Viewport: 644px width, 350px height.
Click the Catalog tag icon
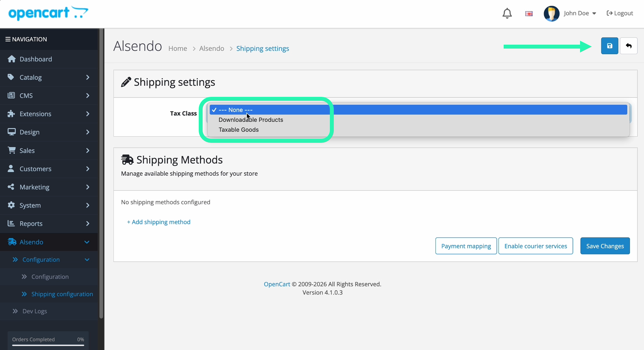(11, 77)
